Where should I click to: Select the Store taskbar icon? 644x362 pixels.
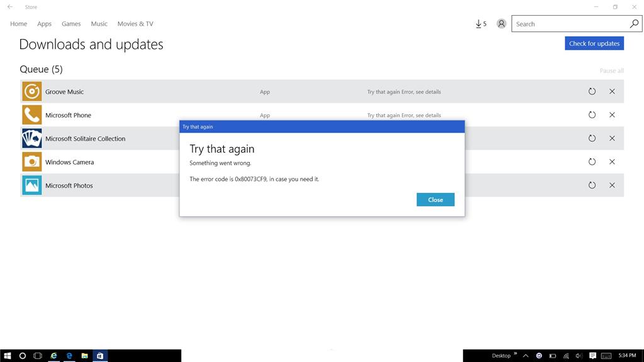point(100,356)
